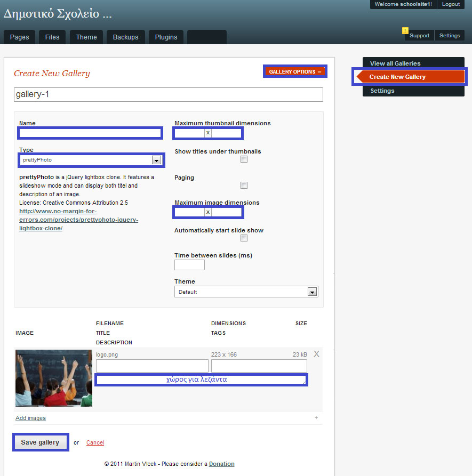The height and width of the screenshot is (476, 472).
Task: Click the Cancel link
Action: point(95,442)
